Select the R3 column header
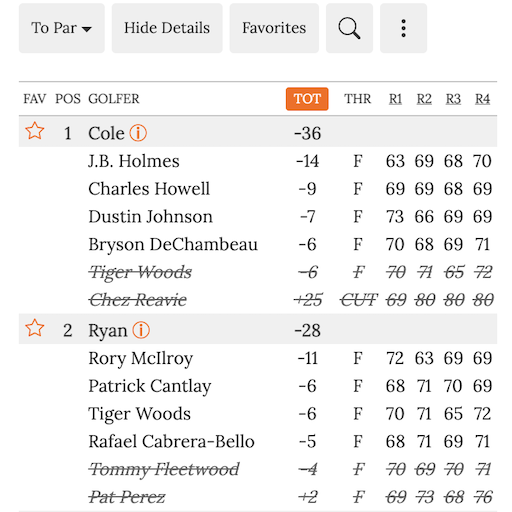 pyautogui.click(x=453, y=99)
